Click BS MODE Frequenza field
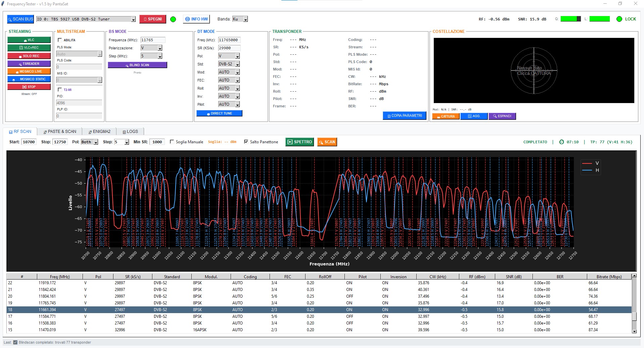 tap(153, 40)
